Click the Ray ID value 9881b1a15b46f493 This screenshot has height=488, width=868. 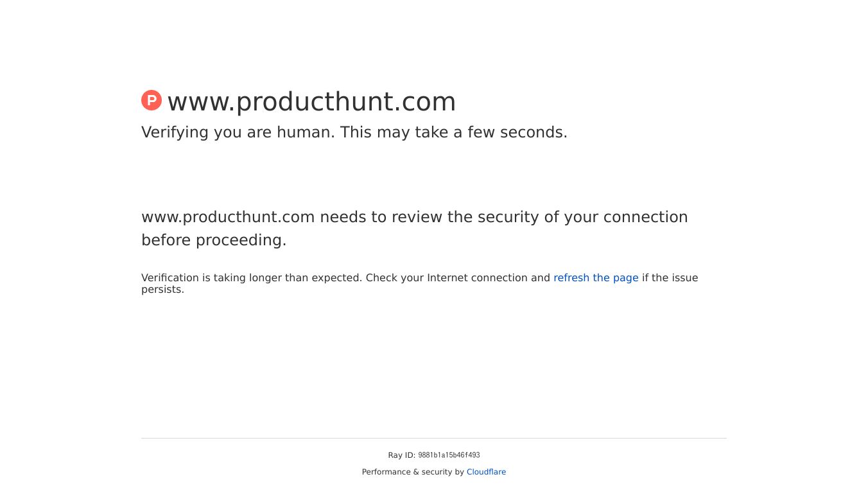(449, 455)
